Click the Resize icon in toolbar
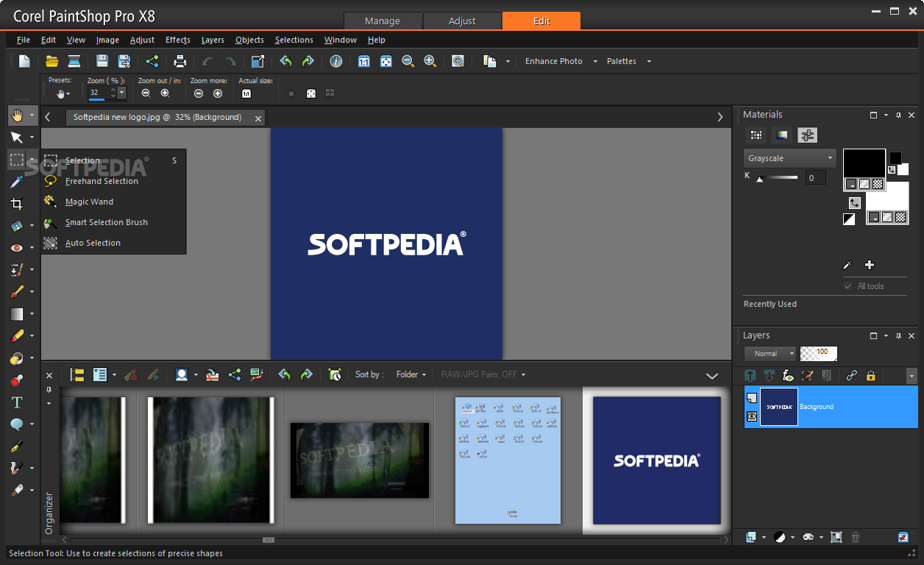The image size is (924, 565). tap(257, 61)
